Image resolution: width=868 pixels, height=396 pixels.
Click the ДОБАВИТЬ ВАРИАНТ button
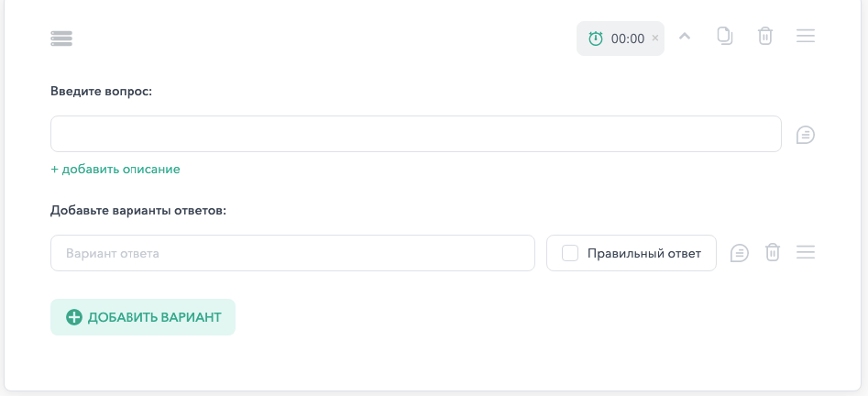pyautogui.click(x=143, y=317)
